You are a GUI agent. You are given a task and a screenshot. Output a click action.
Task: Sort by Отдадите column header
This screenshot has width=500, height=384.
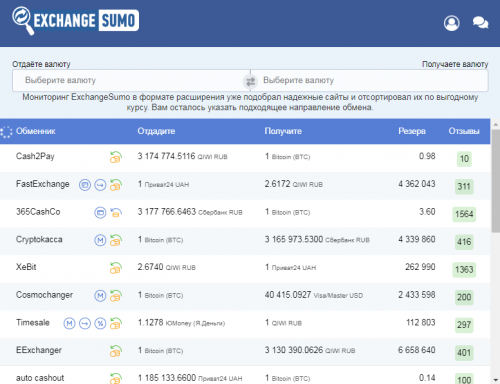[x=156, y=131]
